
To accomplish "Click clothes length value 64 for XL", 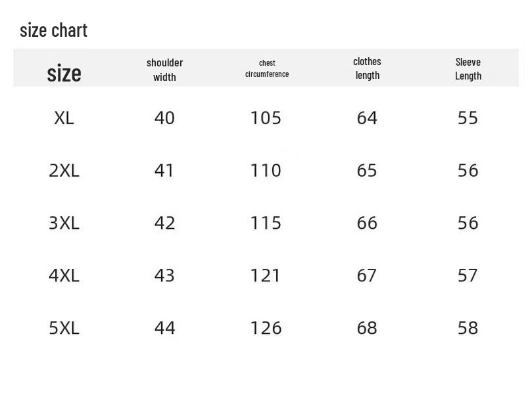I will point(367,118).
